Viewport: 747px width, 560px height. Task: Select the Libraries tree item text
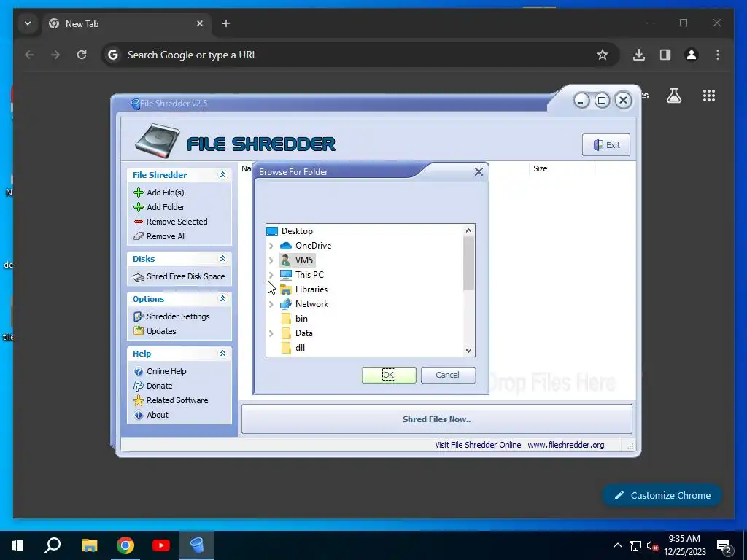pyautogui.click(x=311, y=289)
